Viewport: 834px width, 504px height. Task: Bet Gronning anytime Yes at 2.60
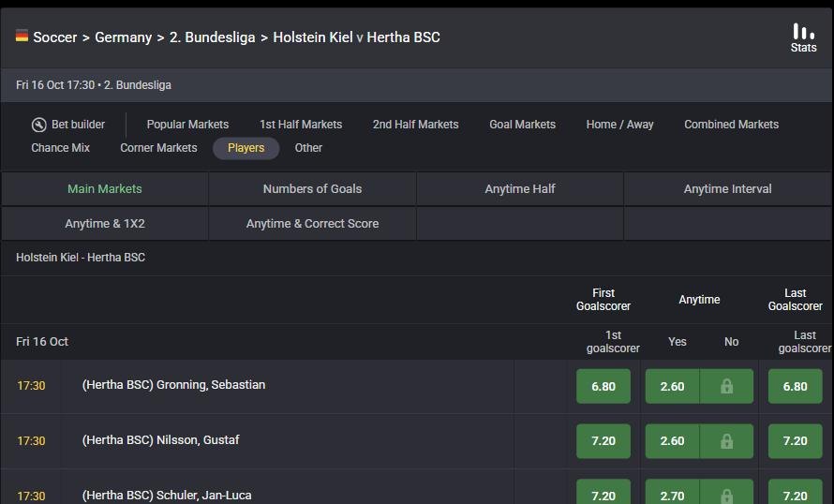(672, 387)
